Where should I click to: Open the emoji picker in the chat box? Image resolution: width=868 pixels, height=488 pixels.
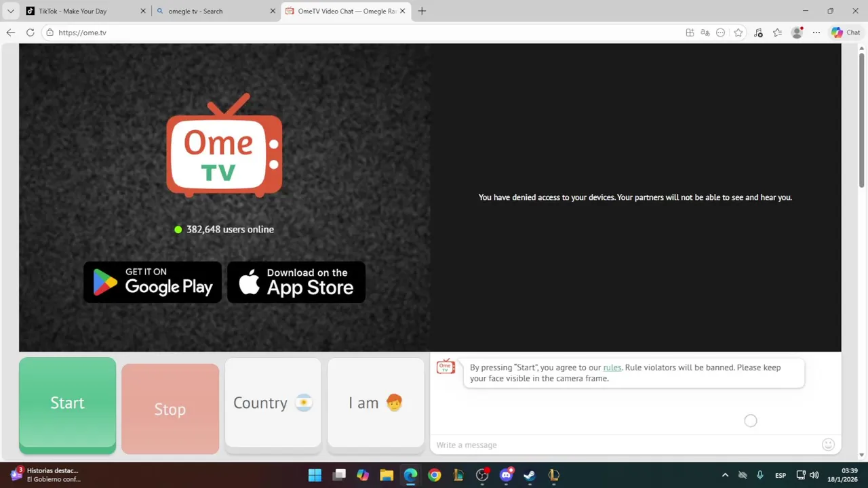coord(828,445)
